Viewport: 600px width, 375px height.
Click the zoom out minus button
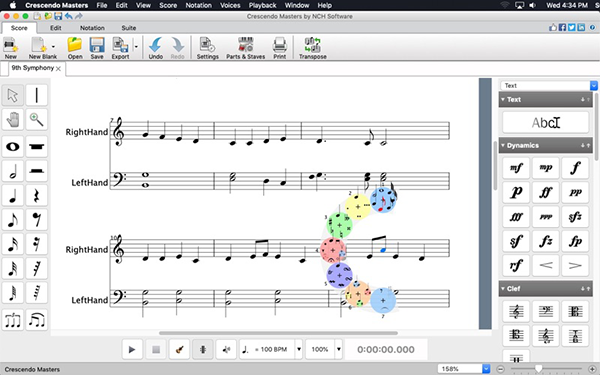pyautogui.click(x=501, y=369)
